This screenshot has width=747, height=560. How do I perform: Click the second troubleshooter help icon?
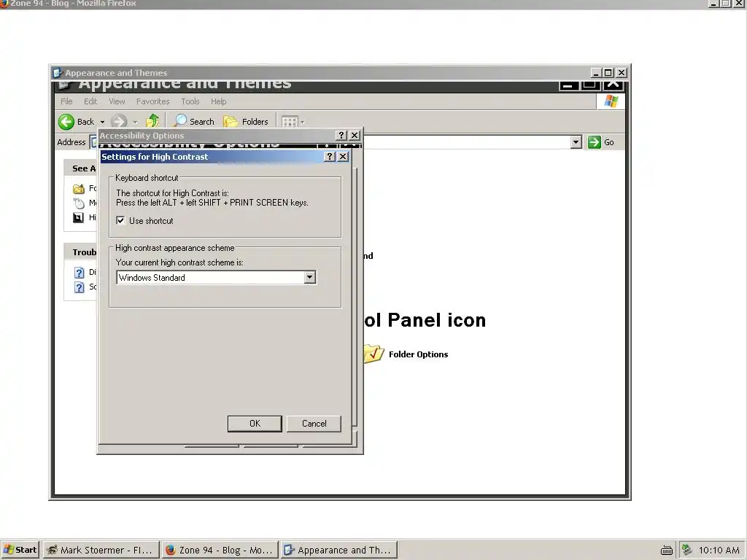tap(80, 287)
